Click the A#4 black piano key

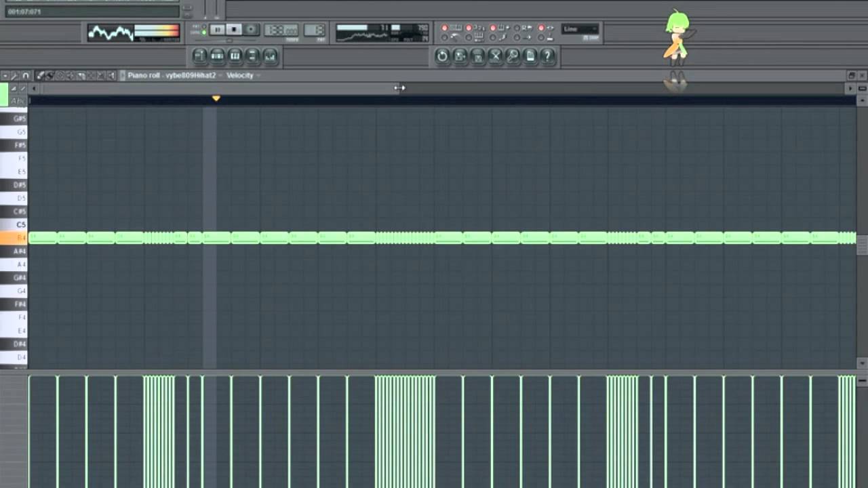point(14,251)
